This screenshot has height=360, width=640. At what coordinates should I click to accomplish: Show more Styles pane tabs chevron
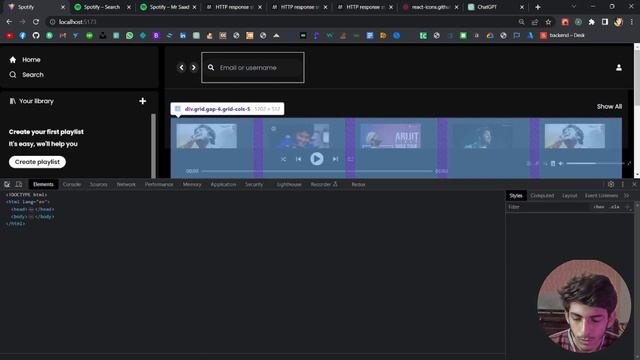tap(627, 196)
